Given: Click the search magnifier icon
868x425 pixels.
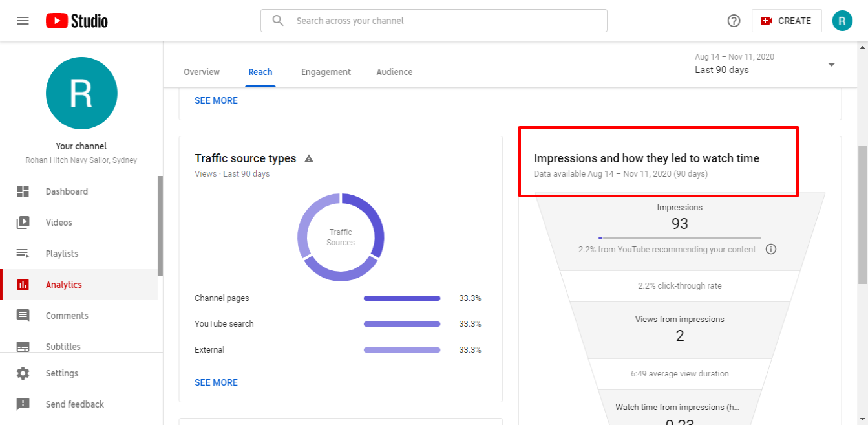Looking at the screenshot, I should coord(278,21).
